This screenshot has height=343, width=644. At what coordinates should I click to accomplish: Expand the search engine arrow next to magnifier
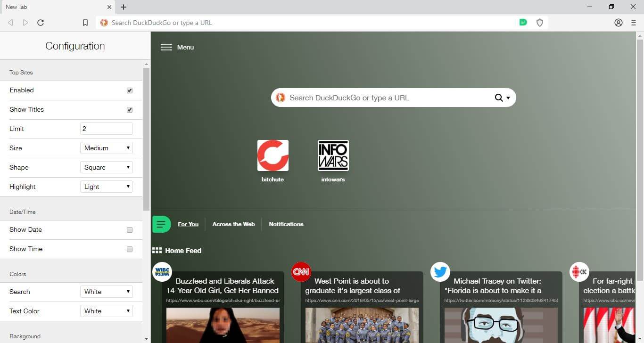[x=508, y=98]
